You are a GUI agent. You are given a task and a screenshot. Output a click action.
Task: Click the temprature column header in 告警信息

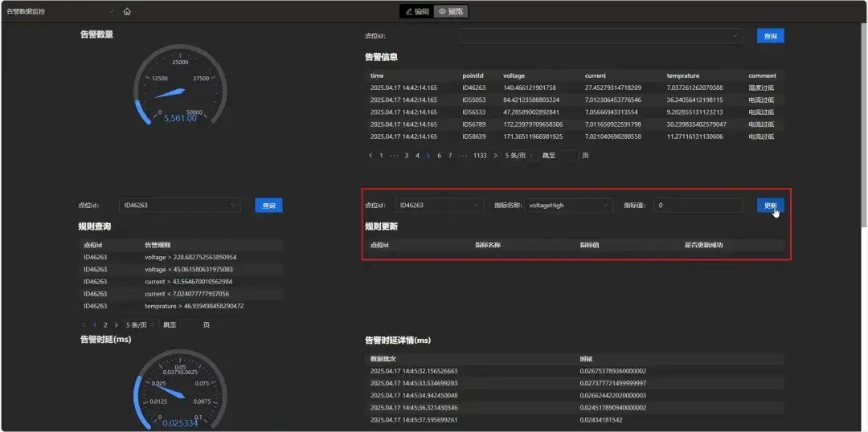[x=683, y=75]
